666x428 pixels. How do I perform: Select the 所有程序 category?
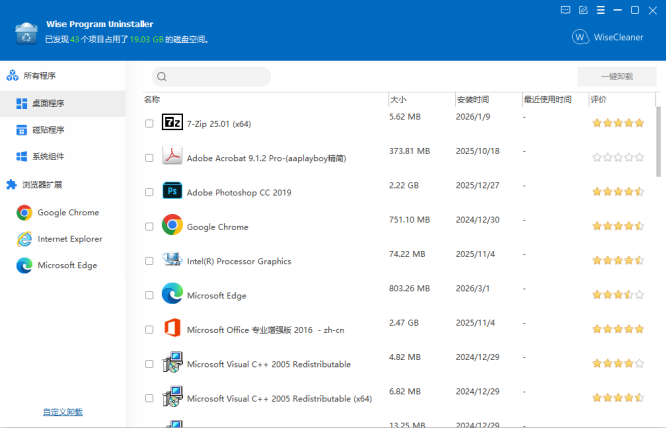pyautogui.click(x=63, y=76)
